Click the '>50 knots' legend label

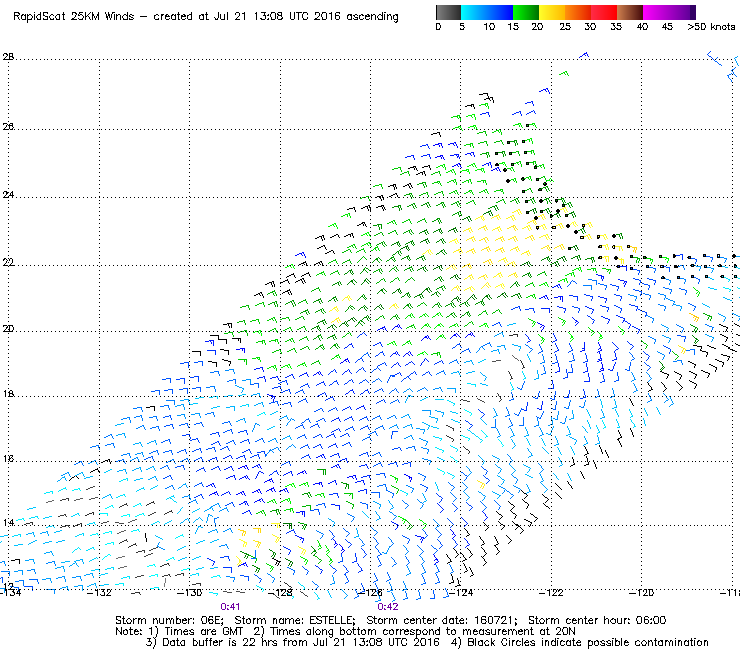[711, 27]
